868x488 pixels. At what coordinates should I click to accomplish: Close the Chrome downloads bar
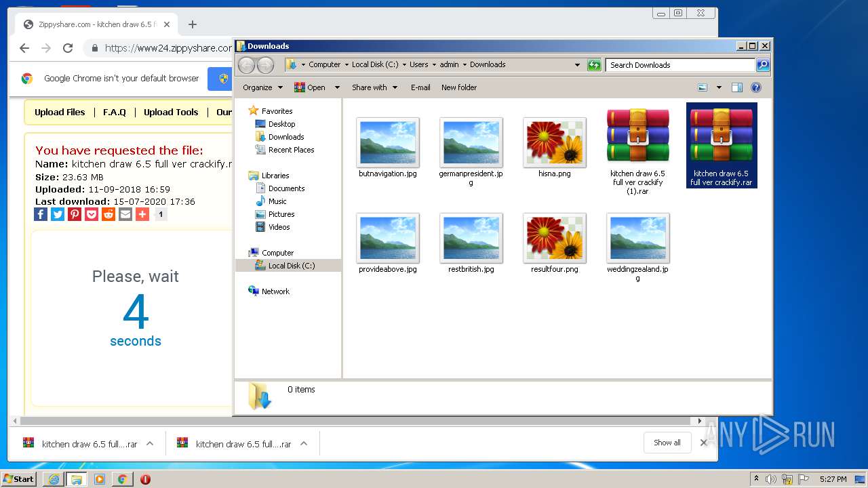pyautogui.click(x=703, y=443)
